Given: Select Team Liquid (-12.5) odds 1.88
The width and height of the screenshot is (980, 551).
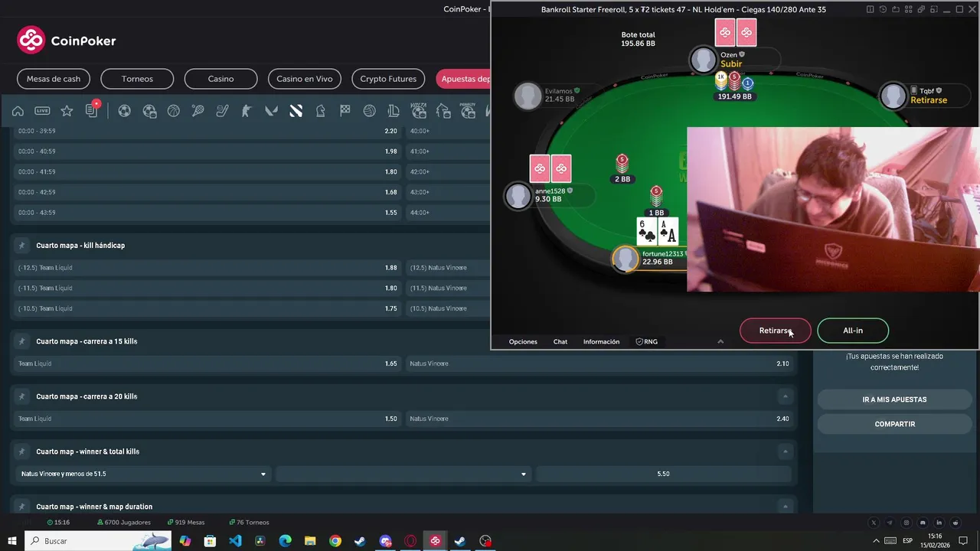Looking at the screenshot, I should pyautogui.click(x=207, y=268).
